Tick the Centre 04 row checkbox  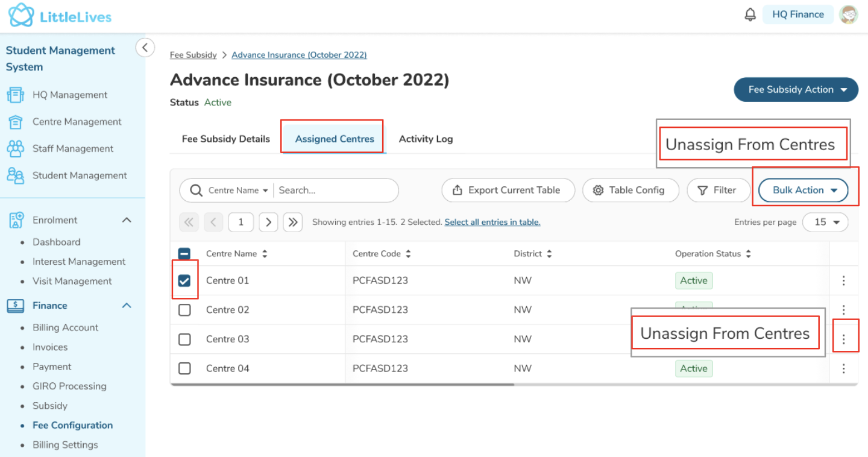click(184, 368)
